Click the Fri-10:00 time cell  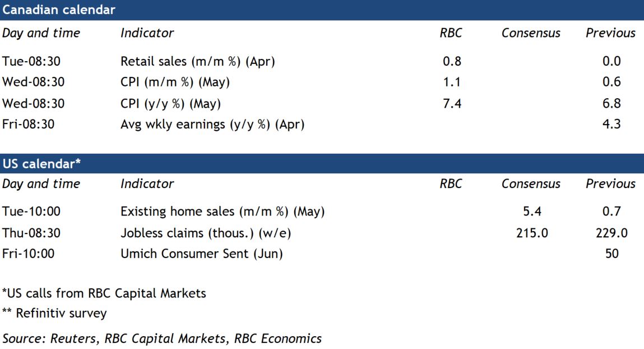click(x=29, y=254)
